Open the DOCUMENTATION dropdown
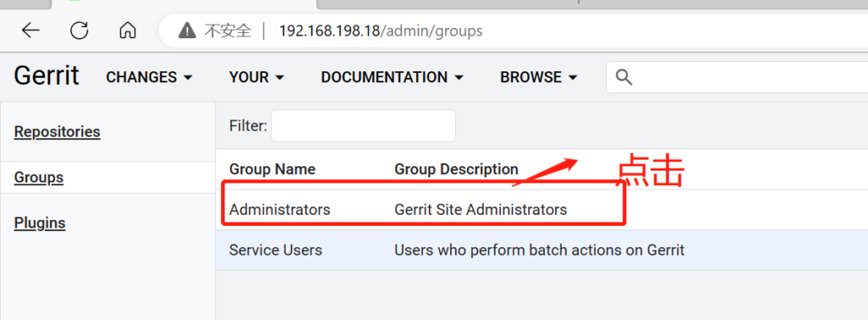The width and height of the screenshot is (868, 320). pos(392,77)
